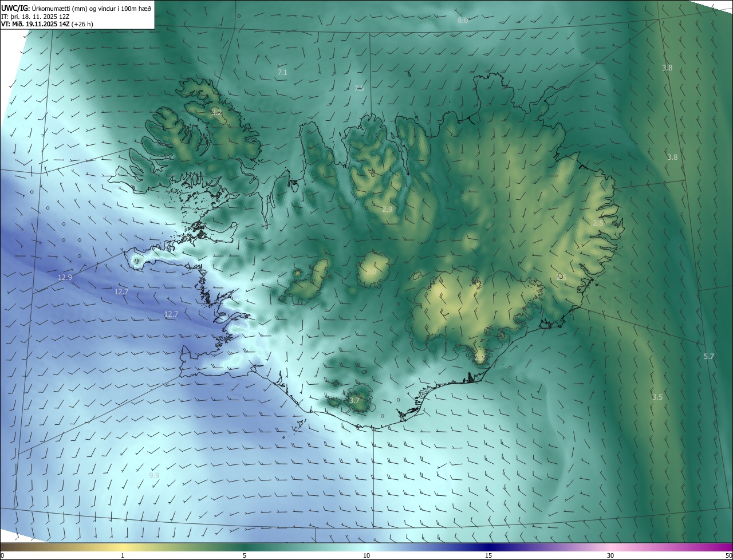Click the 2.2 value label near the south coast

479,358
